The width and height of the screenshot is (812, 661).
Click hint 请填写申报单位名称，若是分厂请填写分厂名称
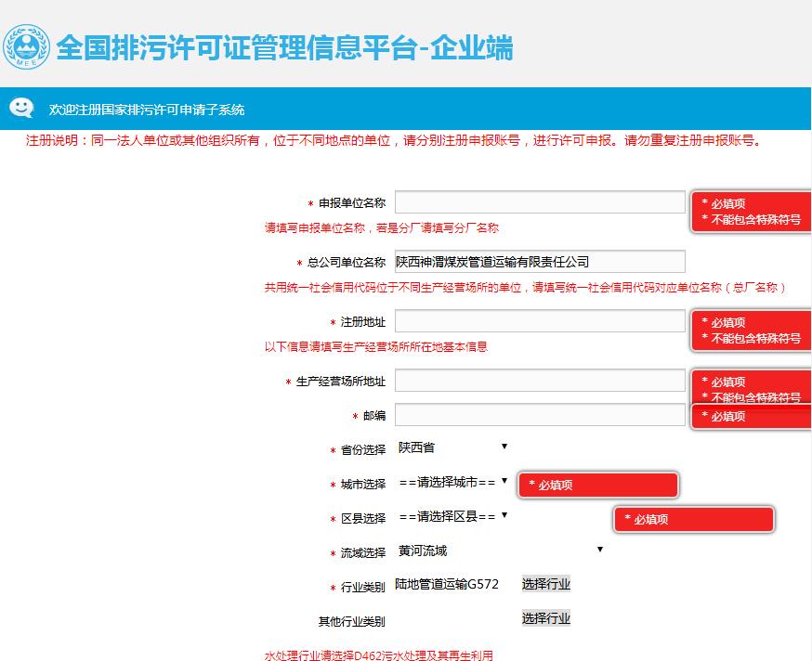(x=382, y=227)
